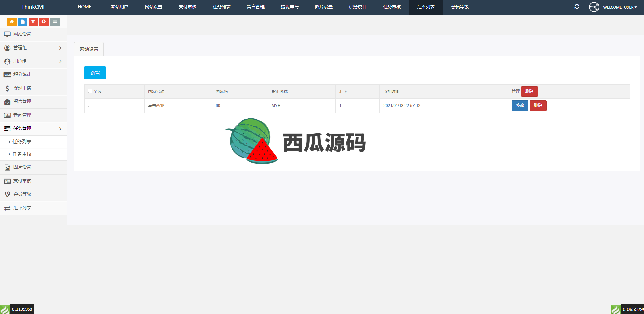Click the red recycle shortcut icon

click(44, 22)
